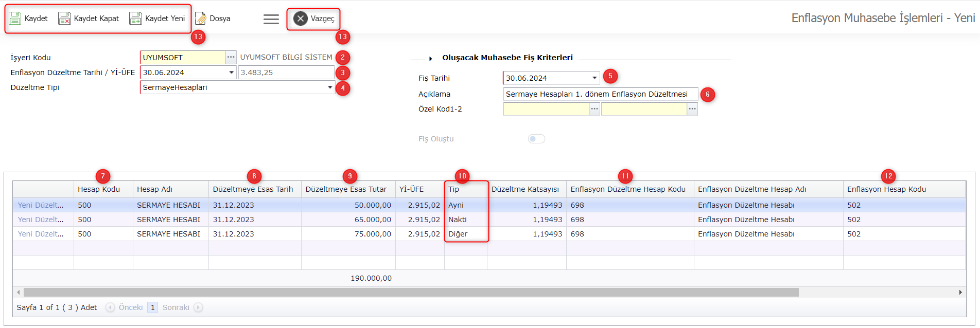Open first Özel Kod lookup ellipsis button

click(x=594, y=109)
